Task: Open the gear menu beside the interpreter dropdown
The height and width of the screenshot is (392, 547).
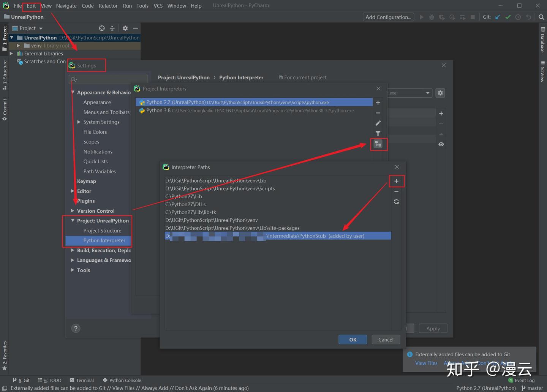Action: (440, 93)
